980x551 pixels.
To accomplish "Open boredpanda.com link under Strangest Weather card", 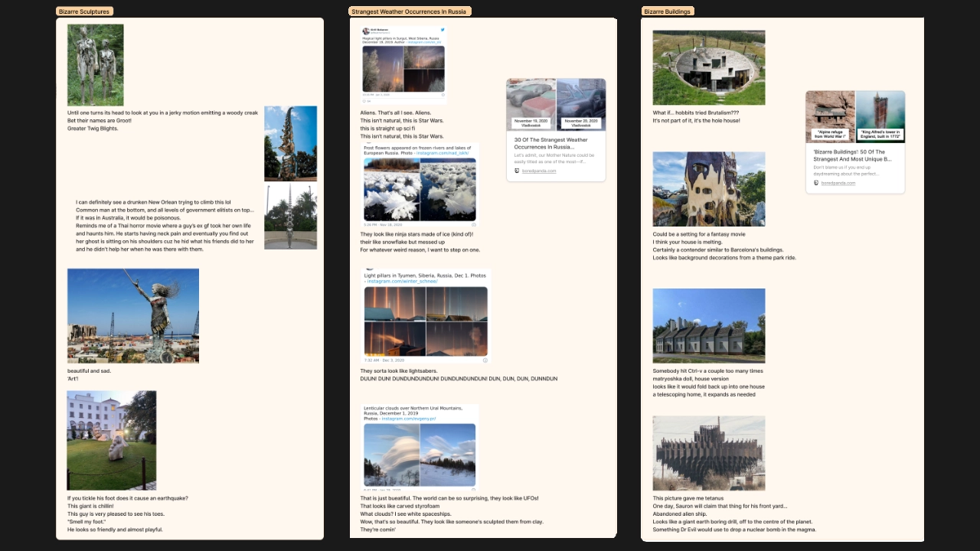I will click(x=540, y=171).
